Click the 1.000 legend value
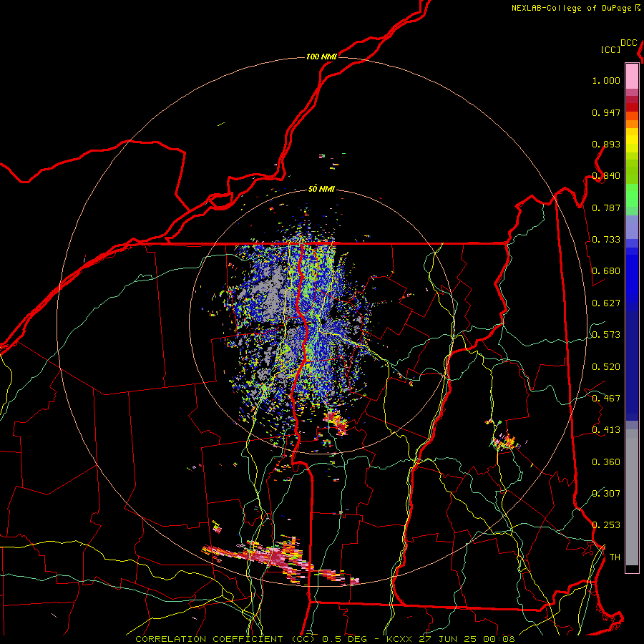The image size is (644, 644). [x=606, y=80]
